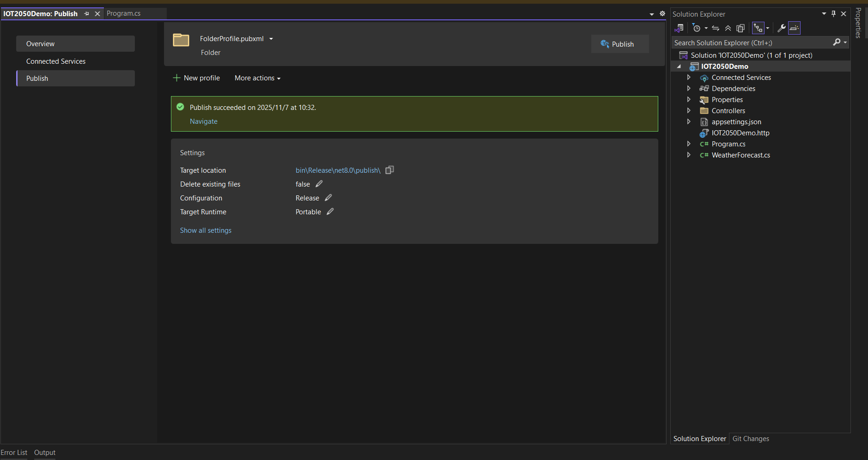The width and height of the screenshot is (868, 460).
Task: Click the Connected Services tree icon
Action: 704,78
